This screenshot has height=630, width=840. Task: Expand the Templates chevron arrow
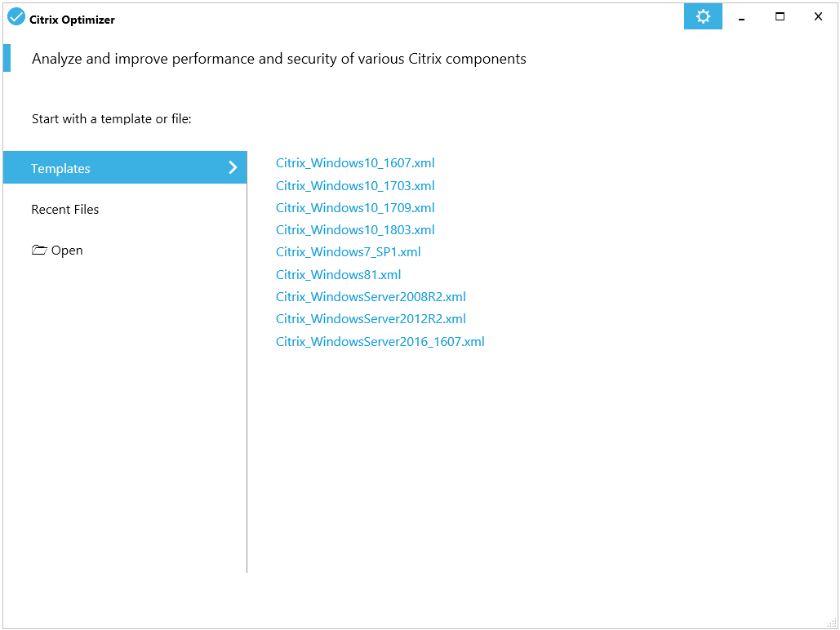point(233,167)
